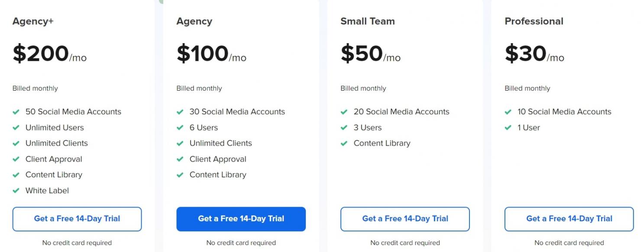644x252 pixels.
Task: Click the checkmark next to 6 Users
Action: tap(180, 128)
